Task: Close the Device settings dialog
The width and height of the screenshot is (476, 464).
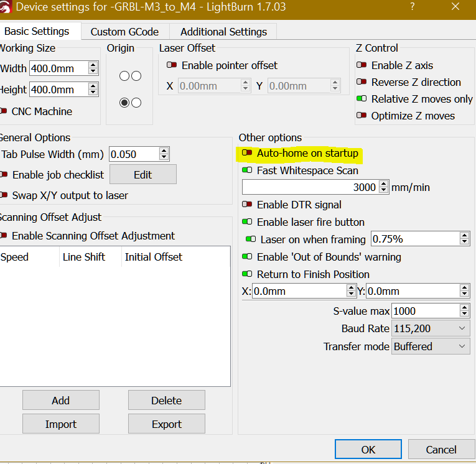Action: click(x=455, y=7)
